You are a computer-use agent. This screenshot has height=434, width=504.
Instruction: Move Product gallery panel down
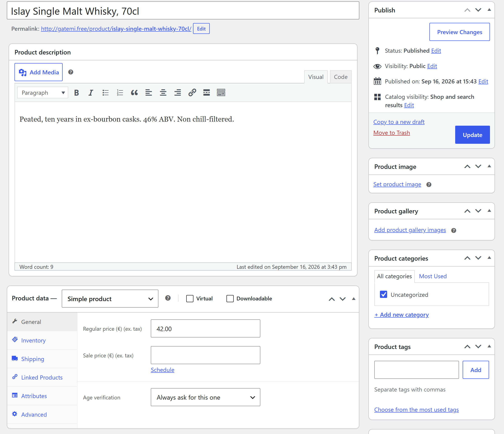(478, 211)
